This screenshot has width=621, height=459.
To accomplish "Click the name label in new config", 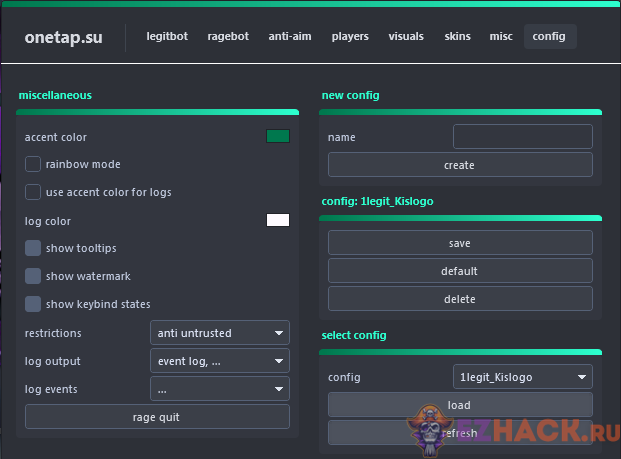I will point(341,137).
